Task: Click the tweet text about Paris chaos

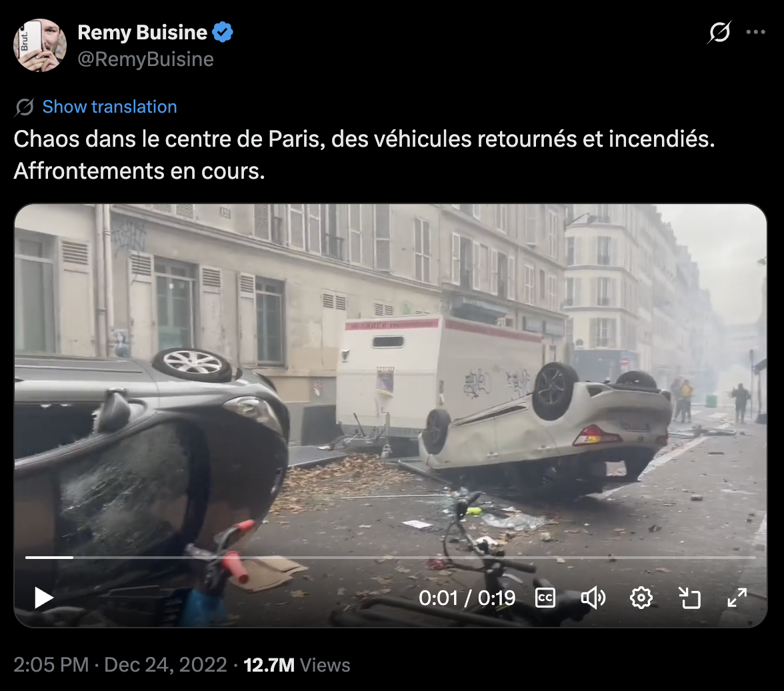Action: (365, 155)
